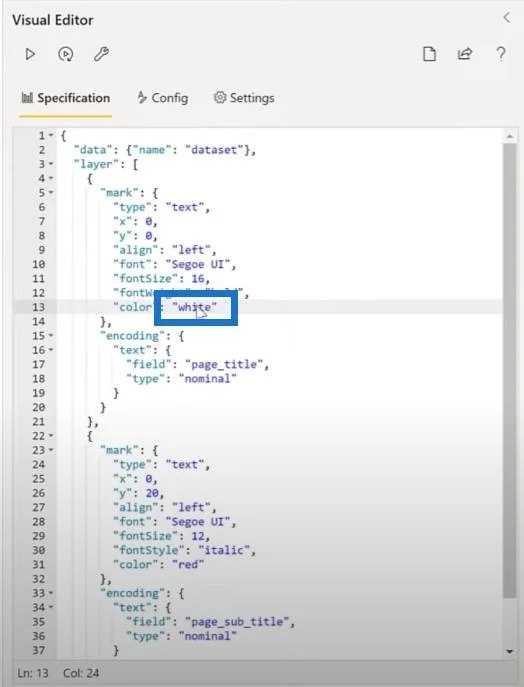Viewport: 524px width, 687px height.
Task: Click the editor scrollbar down arrow
Action: [x=510, y=652]
